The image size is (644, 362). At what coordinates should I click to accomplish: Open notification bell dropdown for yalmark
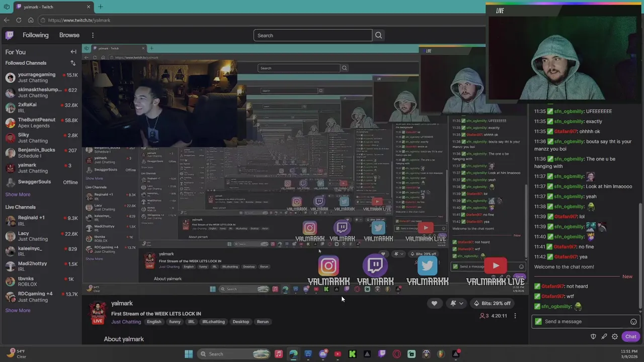pos(456,303)
